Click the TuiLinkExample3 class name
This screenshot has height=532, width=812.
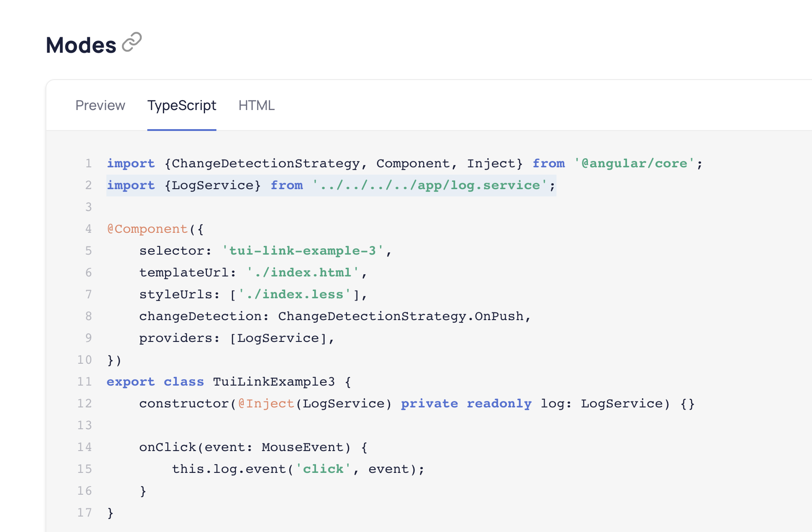(275, 381)
